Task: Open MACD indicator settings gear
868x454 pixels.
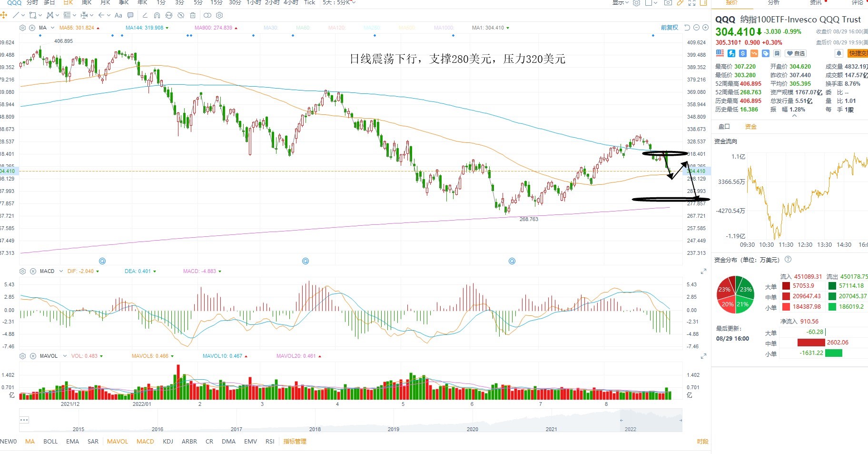Action: coord(22,271)
